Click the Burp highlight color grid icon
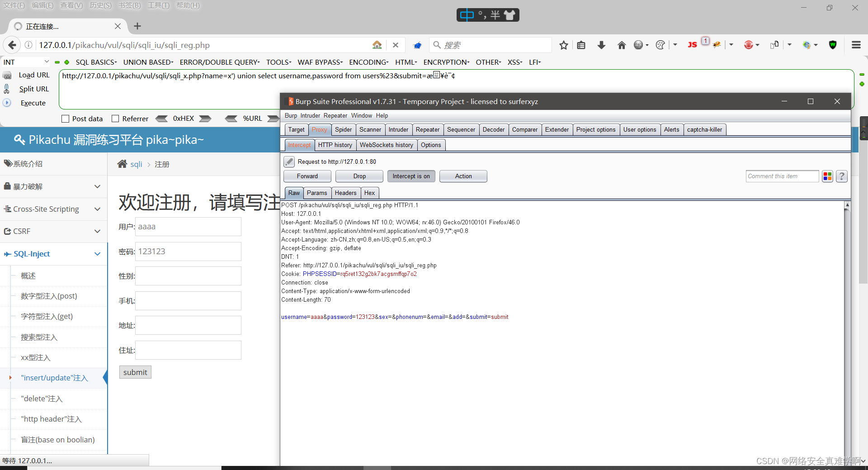This screenshot has width=868, height=470. pyautogui.click(x=828, y=176)
